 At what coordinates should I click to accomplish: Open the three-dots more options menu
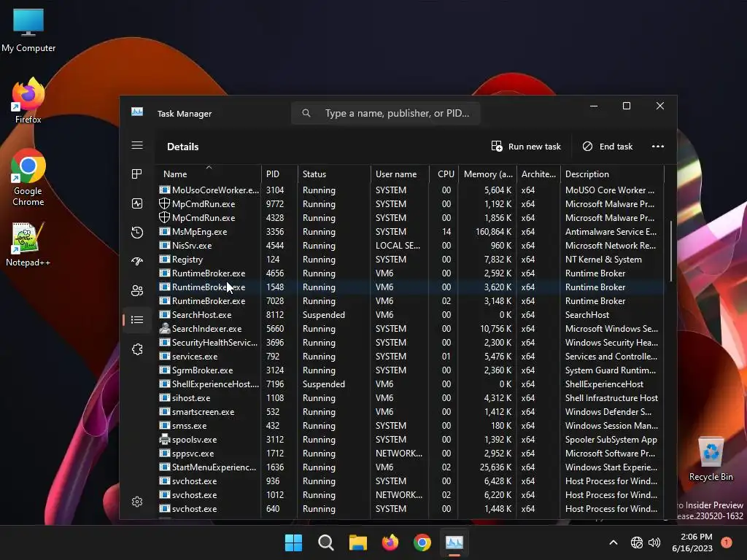click(658, 146)
